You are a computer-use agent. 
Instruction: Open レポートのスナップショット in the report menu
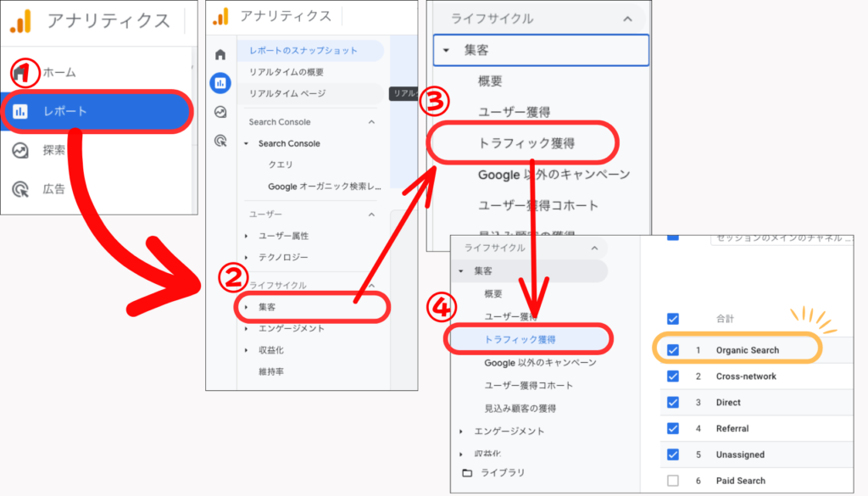click(303, 51)
